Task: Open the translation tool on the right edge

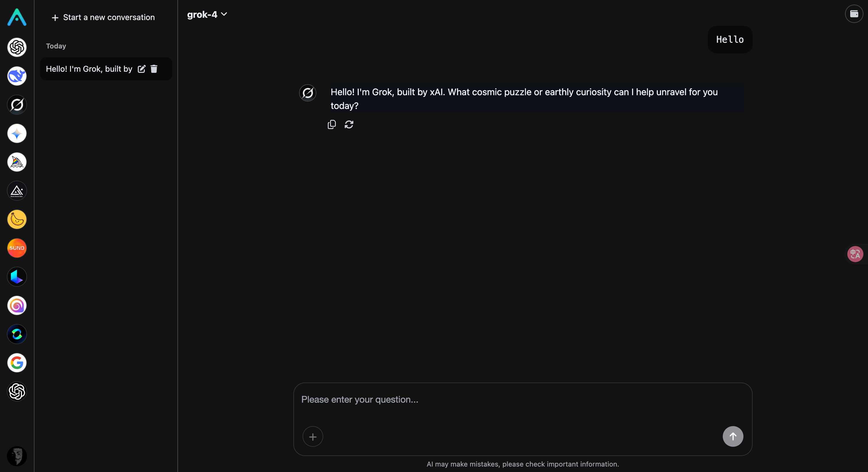Action: (x=855, y=254)
